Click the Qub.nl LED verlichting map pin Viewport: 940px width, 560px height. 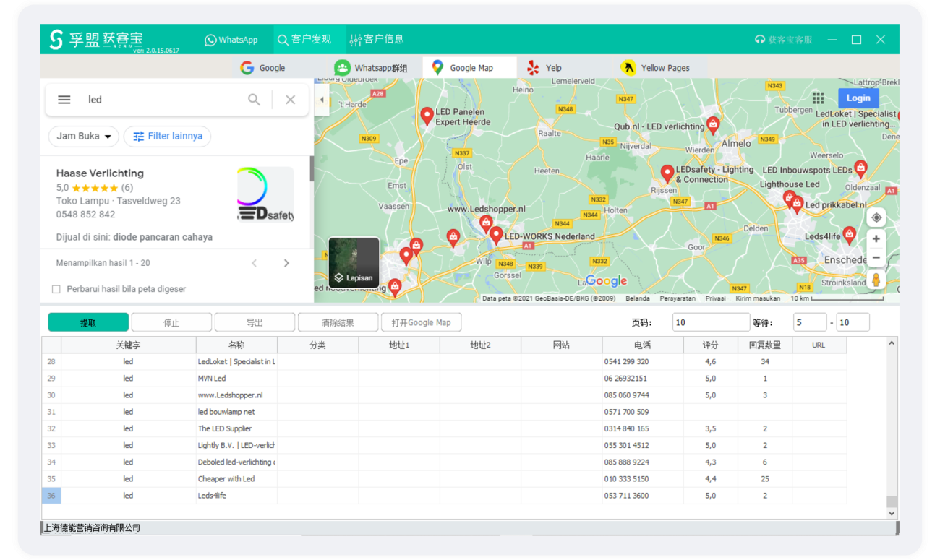point(713,126)
